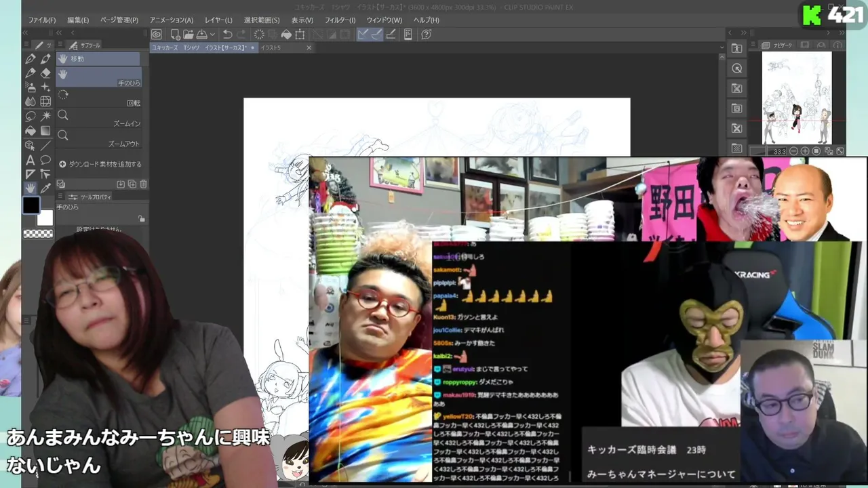Image resolution: width=868 pixels, height=488 pixels.
Task: Select the black main color swatch
Action: click(31, 205)
